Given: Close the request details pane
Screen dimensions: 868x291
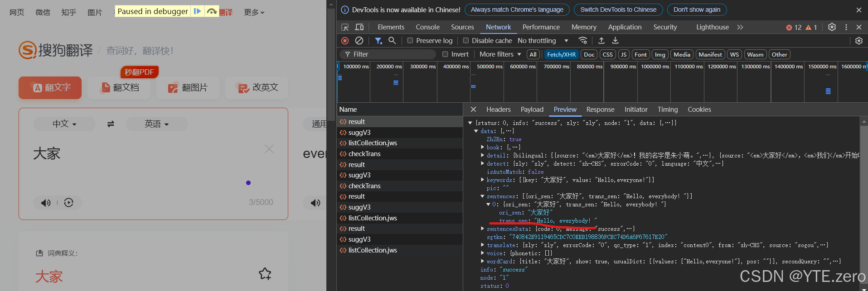Looking at the screenshot, I should coord(473,110).
